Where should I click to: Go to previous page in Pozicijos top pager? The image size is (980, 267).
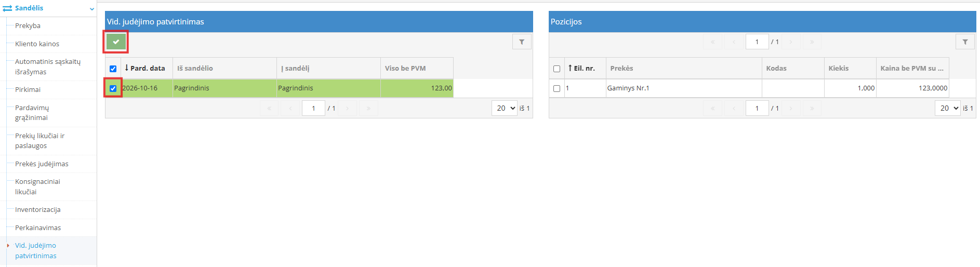(x=734, y=42)
